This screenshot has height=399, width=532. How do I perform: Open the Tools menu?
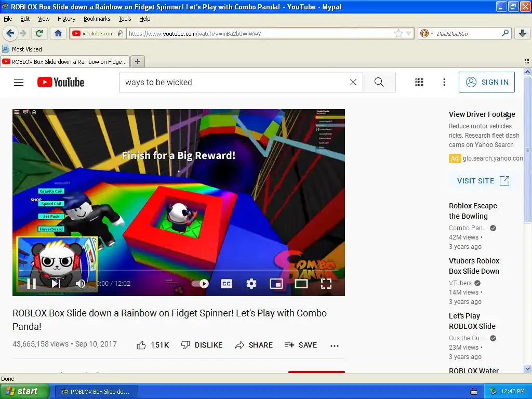(x=125, y=19)
